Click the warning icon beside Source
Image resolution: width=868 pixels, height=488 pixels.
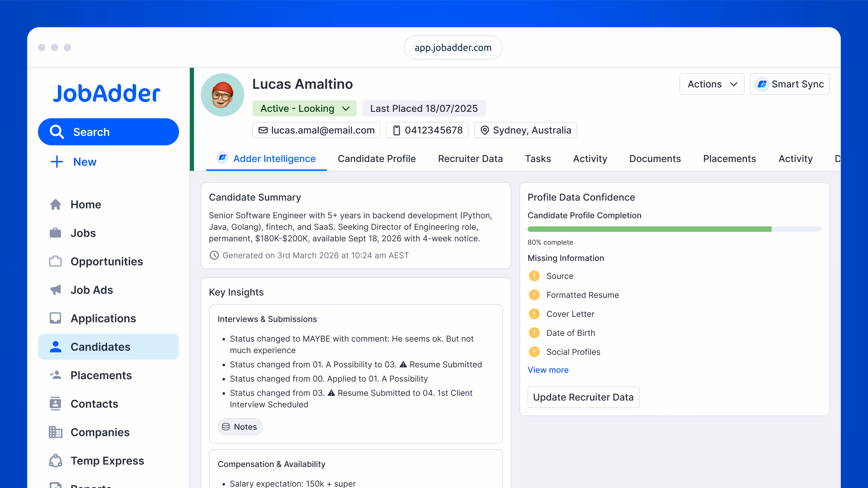tap(534, 276)
